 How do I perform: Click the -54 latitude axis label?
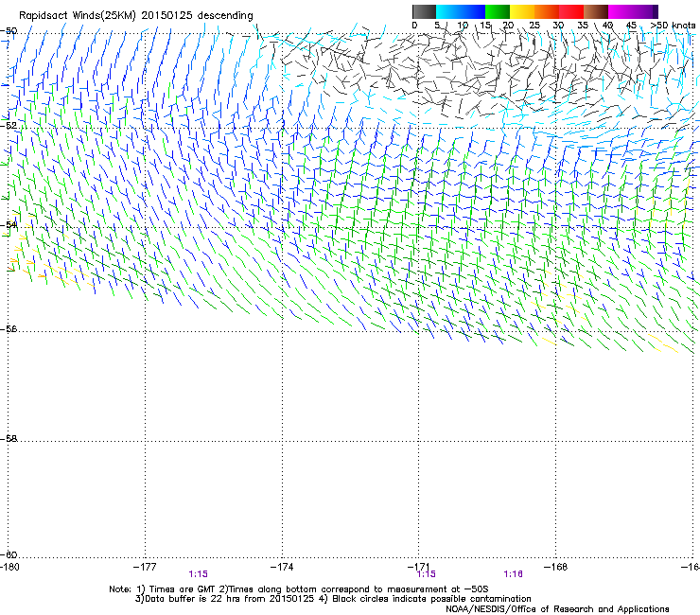9,224
